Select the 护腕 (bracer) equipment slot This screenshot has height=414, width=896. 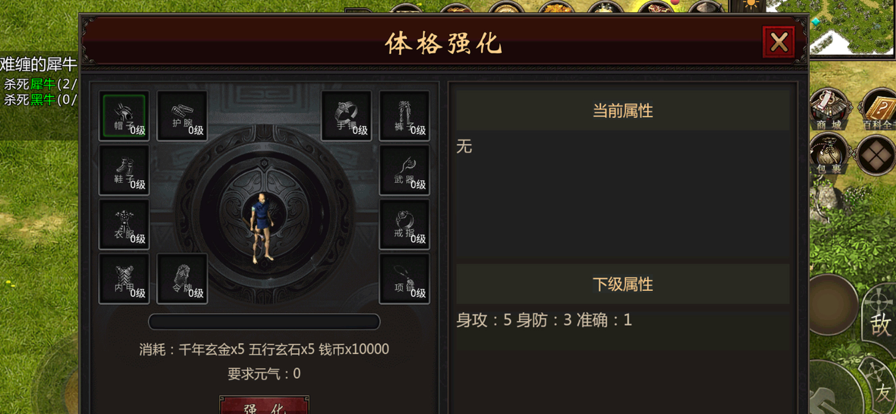click(x=182, y=116)
